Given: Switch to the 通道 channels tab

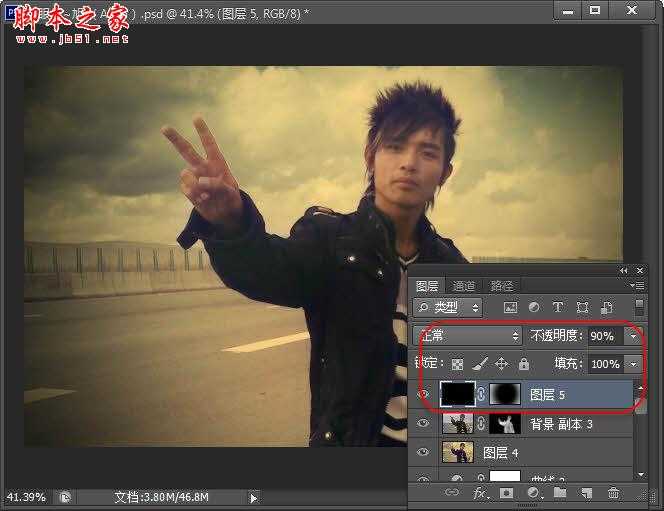Looking at the screenshot, I should coord(464,286).
